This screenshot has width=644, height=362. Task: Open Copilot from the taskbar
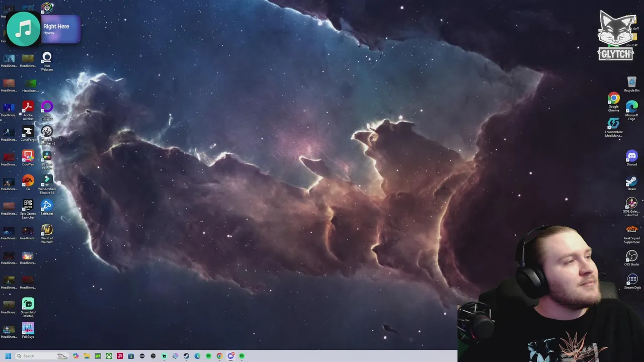(x=75, y=356)
